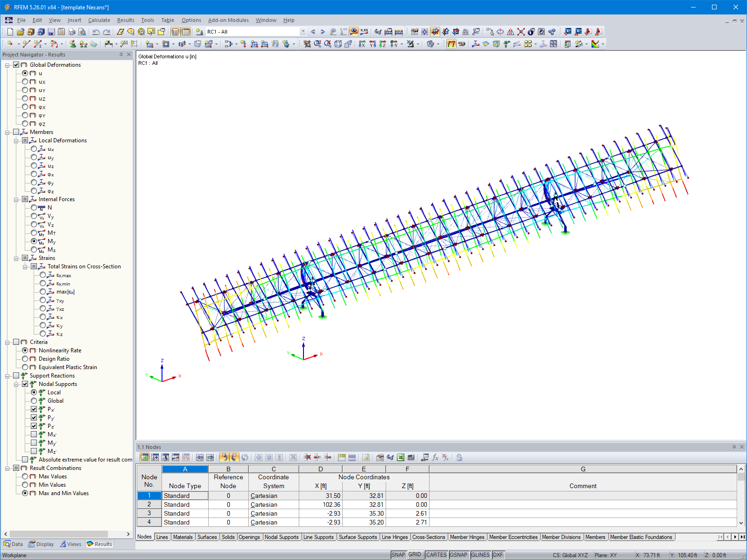Open the RC1 - All load case dropdown
The image size is (747, 560).
pos(303,31)
